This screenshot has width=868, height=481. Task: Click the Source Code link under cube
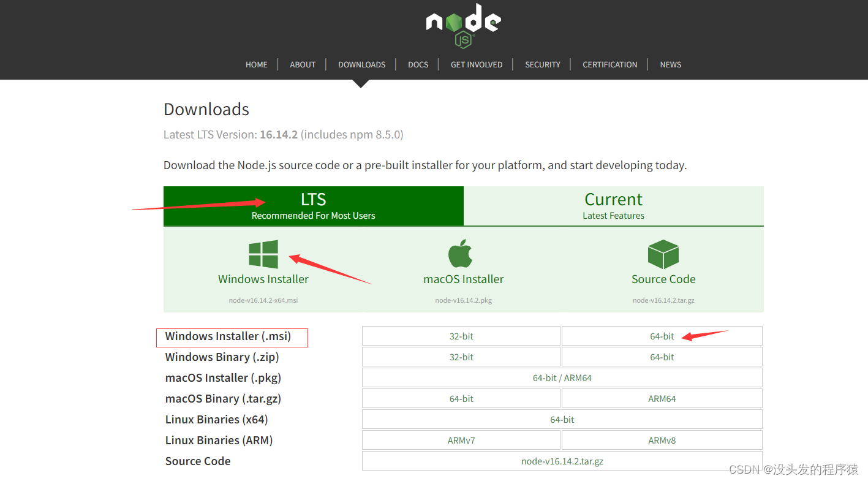coord(663,279)
